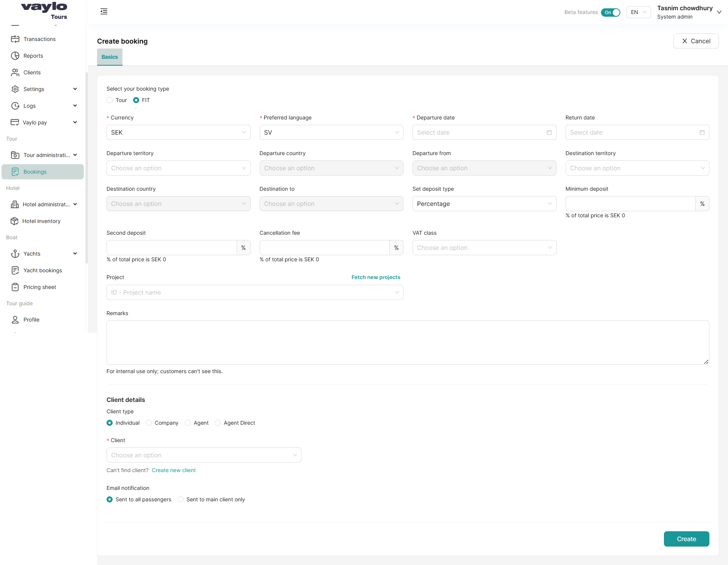Click the Clients people icon
This screenshot has width=728, height=565.
[x=15, y=72]
